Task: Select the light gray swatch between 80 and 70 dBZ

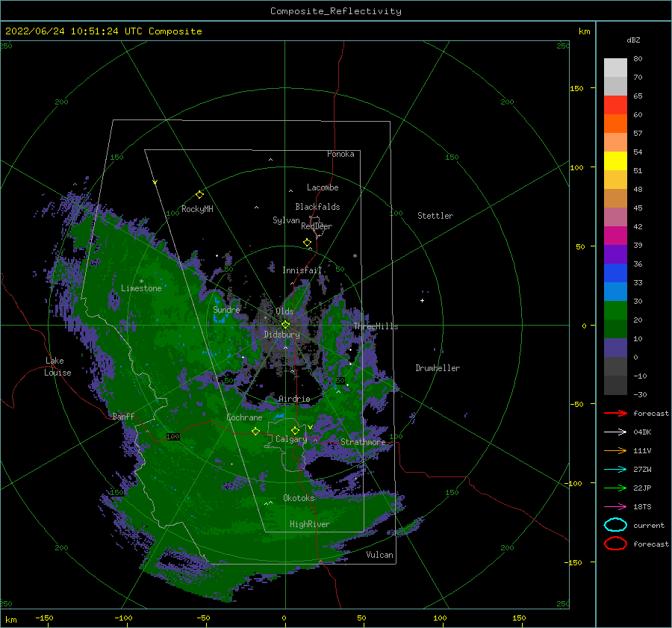Action: [615, 68]
